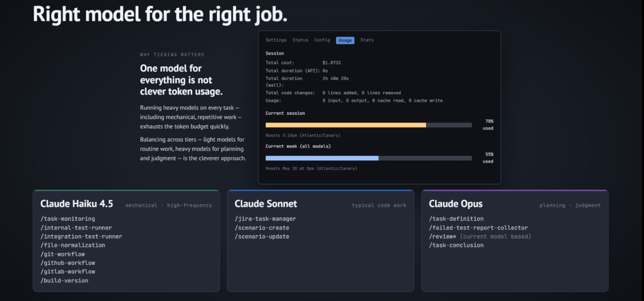Click the One model for everything heading

pyautogui.click(x=182, y=80)
